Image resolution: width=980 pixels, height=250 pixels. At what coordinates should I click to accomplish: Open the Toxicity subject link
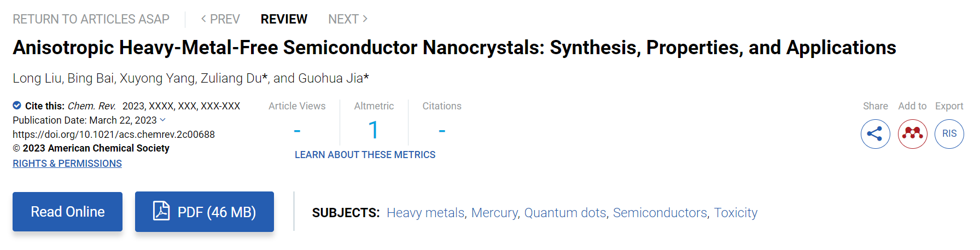pos(736,213)
